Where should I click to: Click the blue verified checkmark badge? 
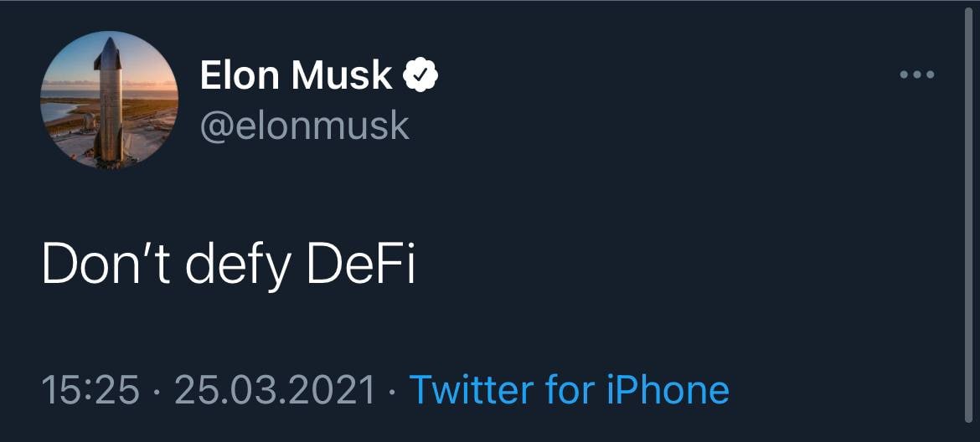421,76
